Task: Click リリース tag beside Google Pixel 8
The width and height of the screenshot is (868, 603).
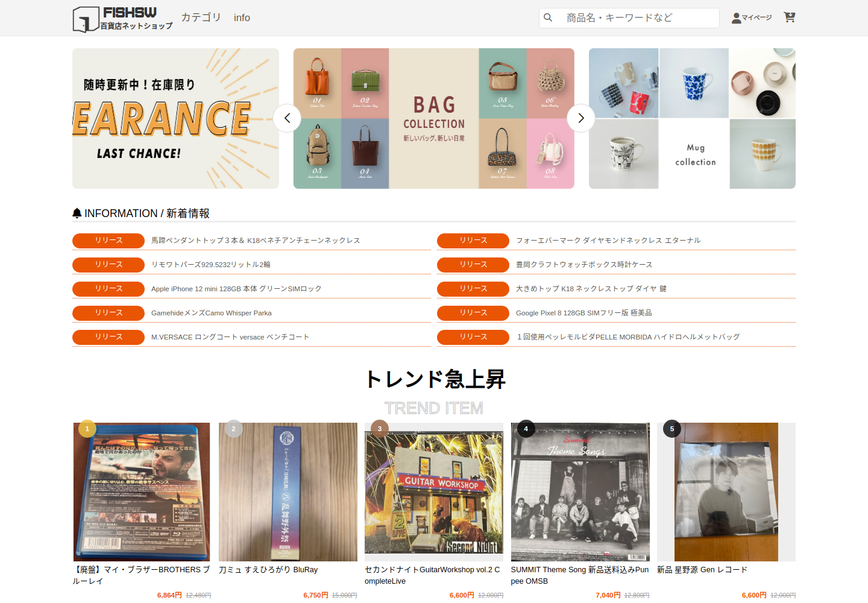Action: [473, 313]
